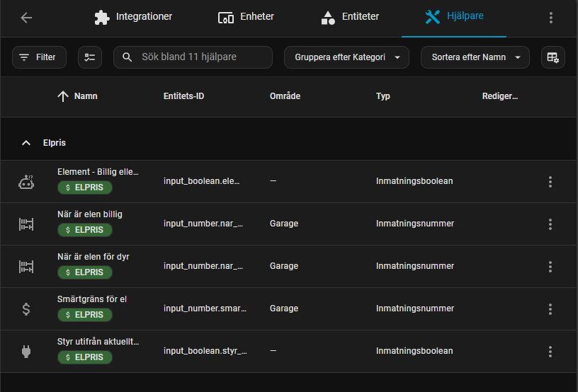Sort by the Typ column header
Image resolution: width=578 pixels, height=392 pixels.
[x=382, y=96]
